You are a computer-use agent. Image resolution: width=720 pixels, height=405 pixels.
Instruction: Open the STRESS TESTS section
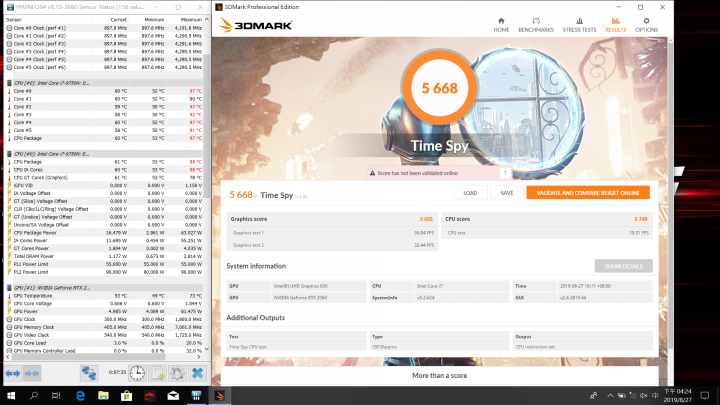pyautogui.click(x=579, y=25)
